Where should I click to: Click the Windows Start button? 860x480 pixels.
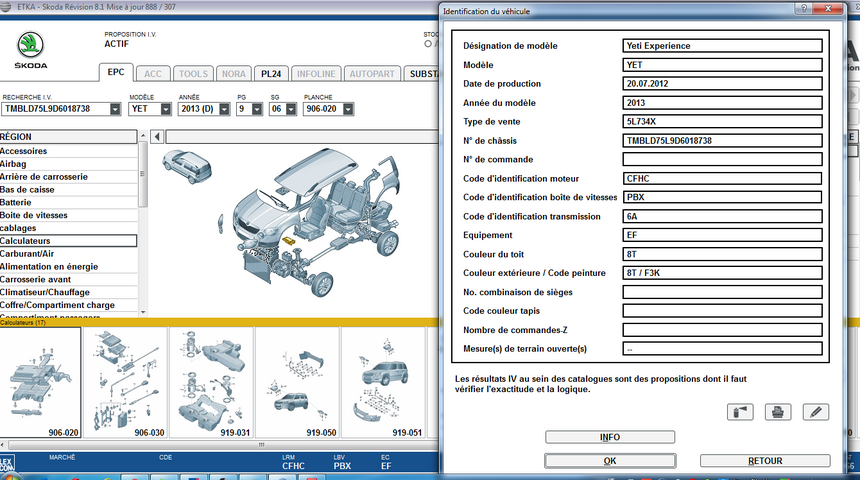pos(10,477)
